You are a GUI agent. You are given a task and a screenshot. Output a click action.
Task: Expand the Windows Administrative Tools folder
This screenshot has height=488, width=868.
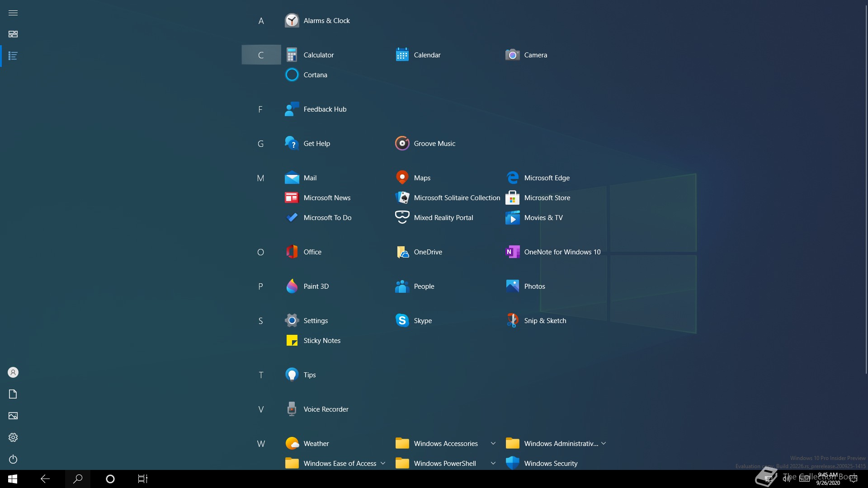556,444
